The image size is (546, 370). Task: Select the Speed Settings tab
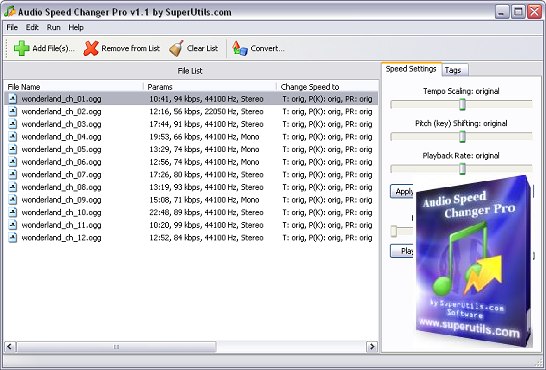pos(411,69)
